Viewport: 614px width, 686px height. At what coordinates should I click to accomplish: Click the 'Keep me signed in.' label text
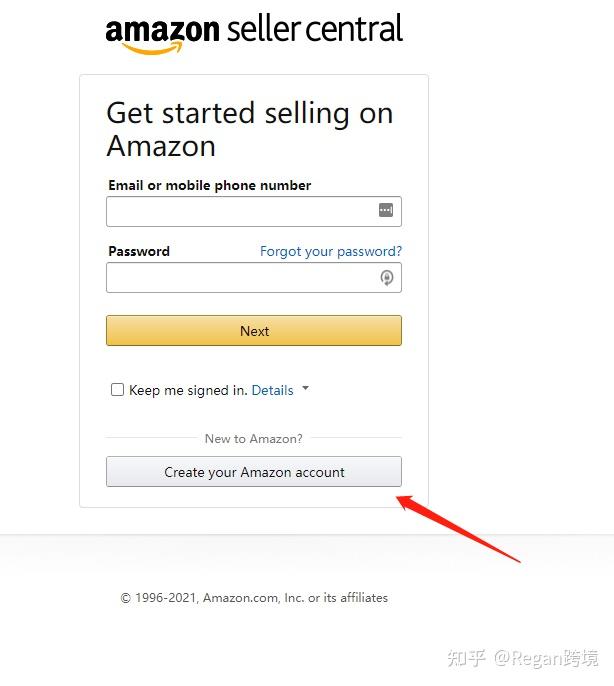click(x=188, y=390)
